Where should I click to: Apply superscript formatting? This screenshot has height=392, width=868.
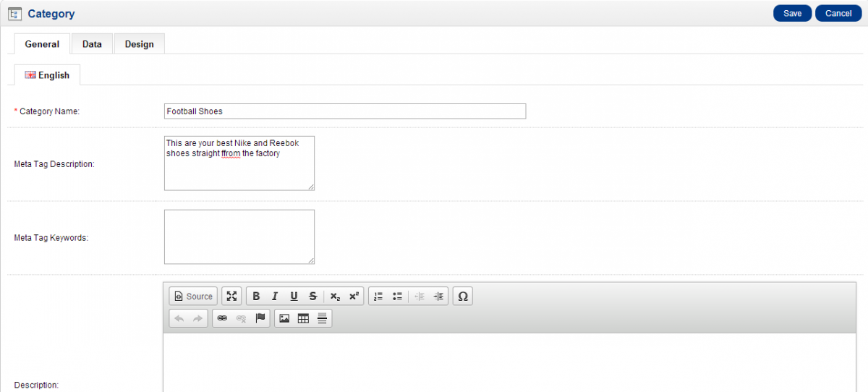354,296
